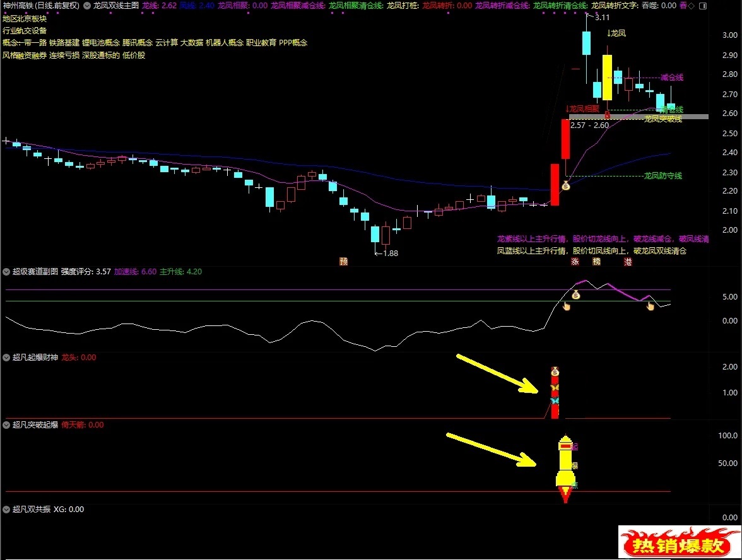Expand the 超凡双共振 indicator dropdown arrow
742x560 pixels.
[x=6, y=510]
